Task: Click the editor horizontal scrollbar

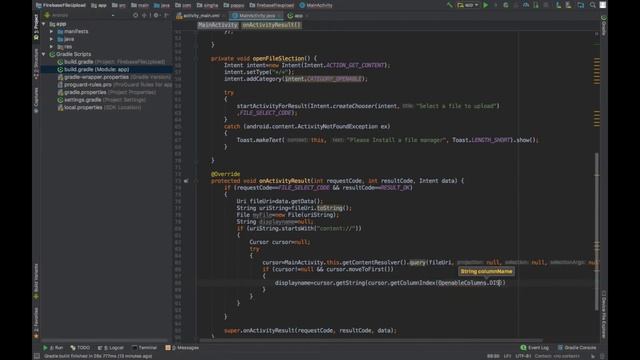Action: click(371, 340)
